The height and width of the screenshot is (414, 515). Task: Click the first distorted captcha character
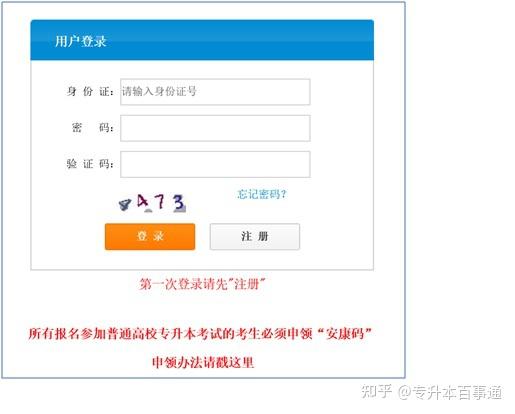tap(125, 204)
